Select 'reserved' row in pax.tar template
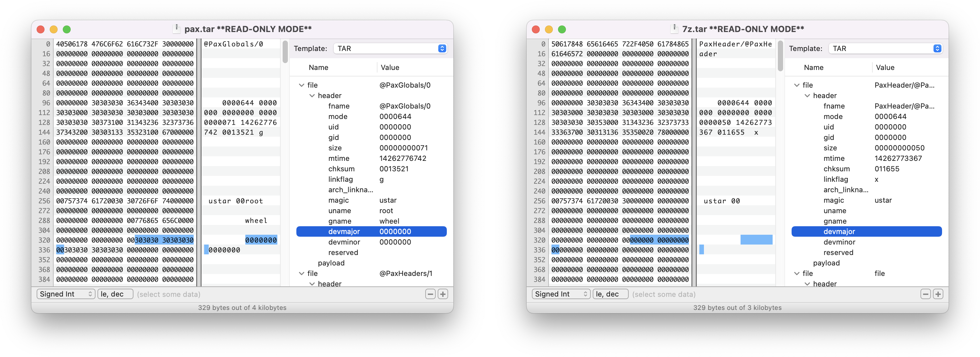980x357 pixels. pos(371,252)
